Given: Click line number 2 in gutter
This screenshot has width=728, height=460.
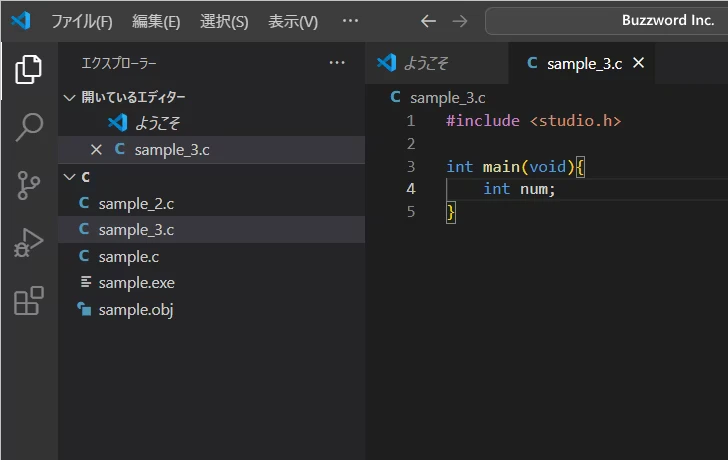Looking at the screenshot, I should (411, 144).
